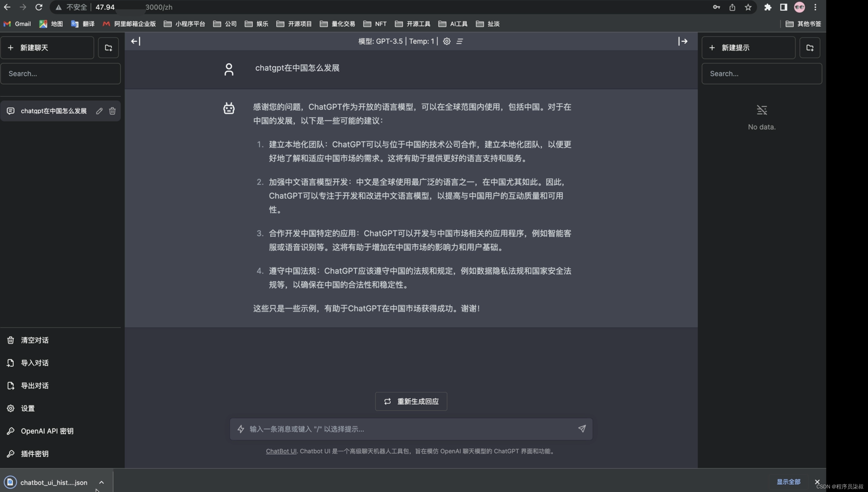Open 设置 in the sidebar
This screenshot has width=868, height=492.
tap(61, 408)
